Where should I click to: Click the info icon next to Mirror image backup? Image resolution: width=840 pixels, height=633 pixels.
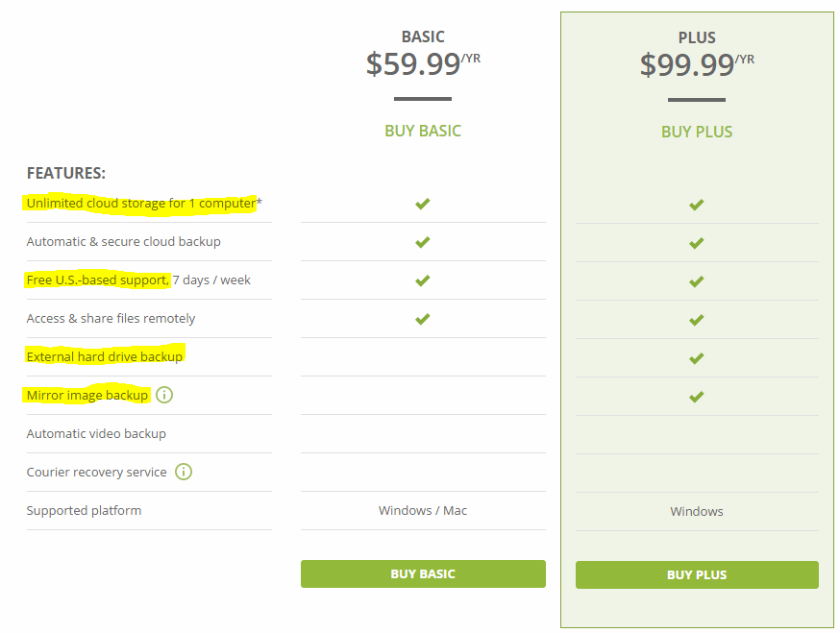[163, 395]
